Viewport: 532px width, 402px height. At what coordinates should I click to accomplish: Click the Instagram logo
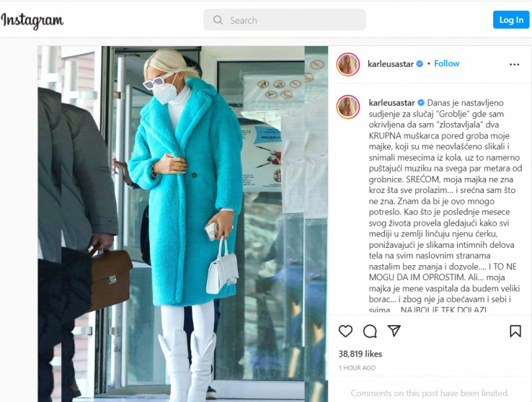coord(32,21)
